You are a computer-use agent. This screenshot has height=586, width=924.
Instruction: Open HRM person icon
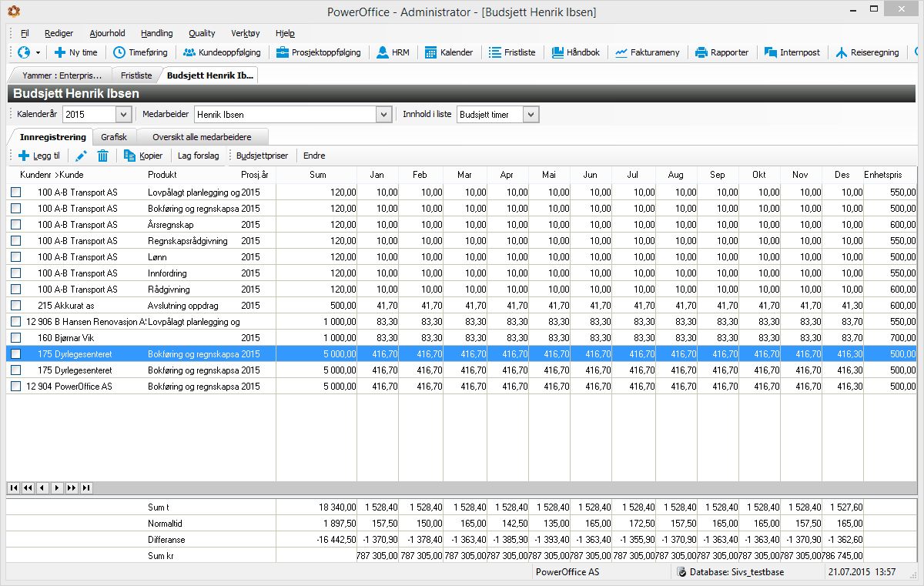tap(383, 52)
